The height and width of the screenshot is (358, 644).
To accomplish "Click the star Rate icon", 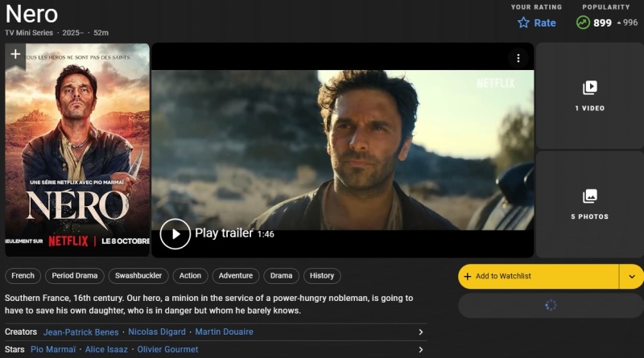I will point(523,23).
